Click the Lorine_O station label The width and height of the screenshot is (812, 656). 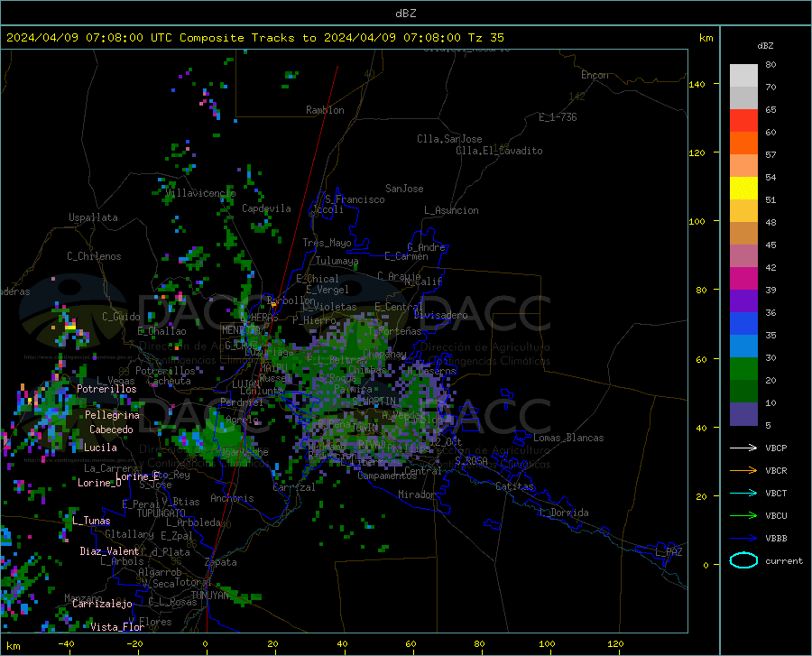click(x=99, y=483)
